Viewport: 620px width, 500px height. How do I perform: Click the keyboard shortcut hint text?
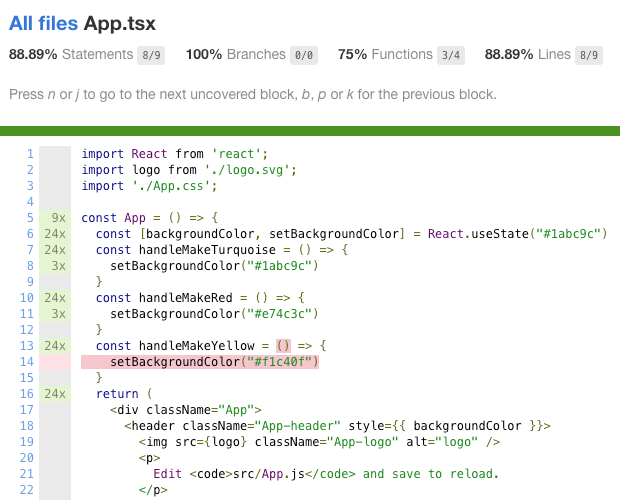point(253,94)
